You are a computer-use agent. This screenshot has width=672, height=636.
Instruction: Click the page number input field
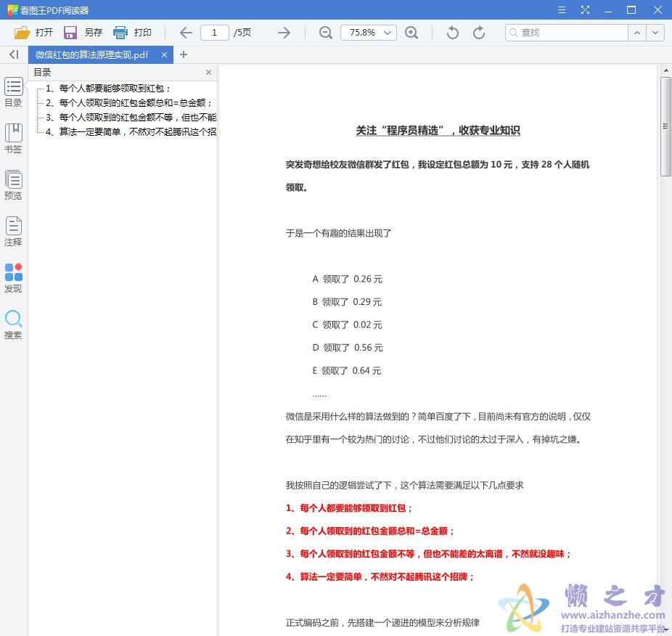point(215,33)
